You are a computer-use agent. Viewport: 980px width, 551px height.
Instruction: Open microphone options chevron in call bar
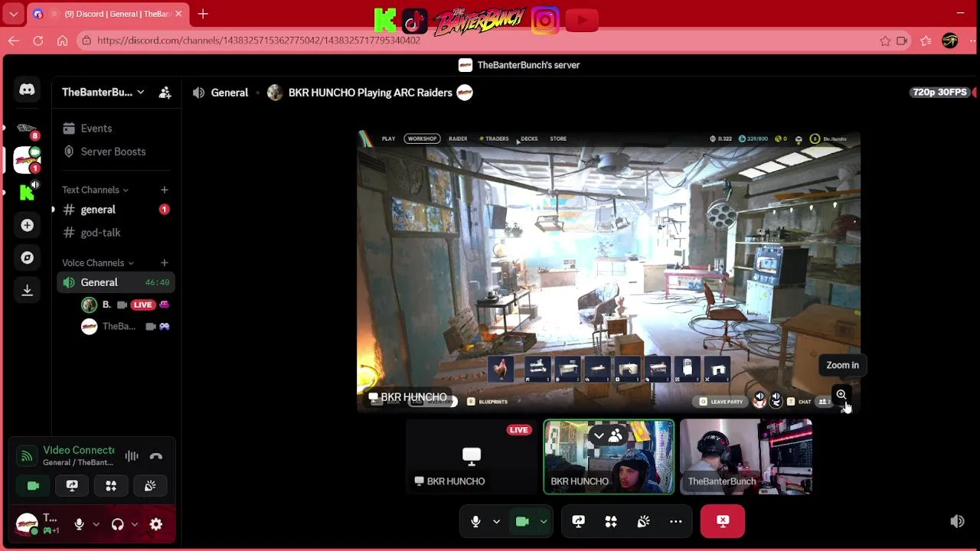click(x=496, y=521)
